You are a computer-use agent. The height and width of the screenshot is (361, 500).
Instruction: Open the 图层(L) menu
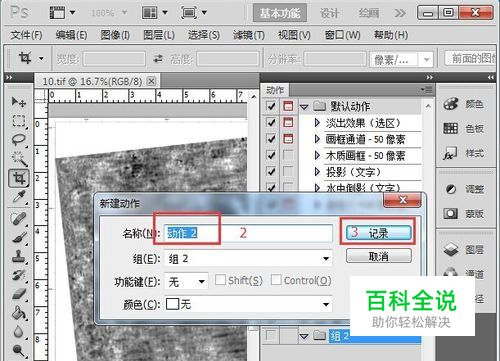click(x=159, y=35)
